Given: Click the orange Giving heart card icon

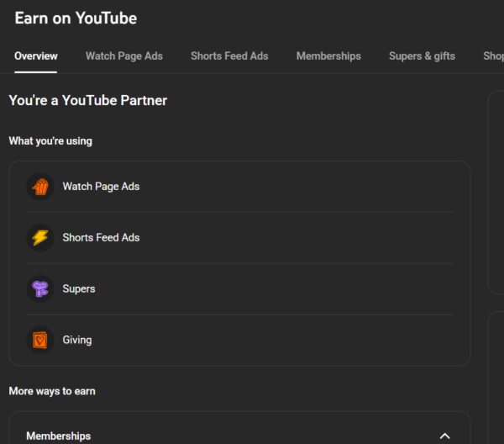Looking at the screenshot, I should 40,340.
